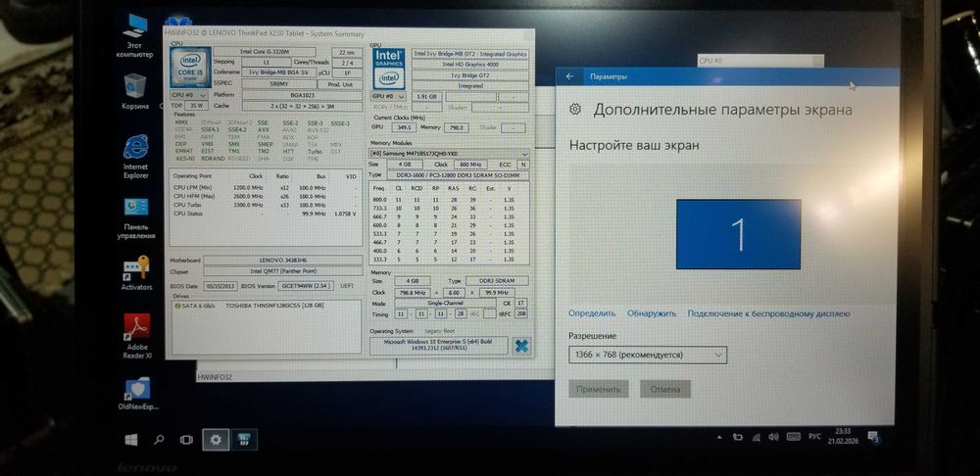The image size is (980, 476).
Task: Switch to HWiNFO32 taskbar button
Action: (x=244, y=440)
